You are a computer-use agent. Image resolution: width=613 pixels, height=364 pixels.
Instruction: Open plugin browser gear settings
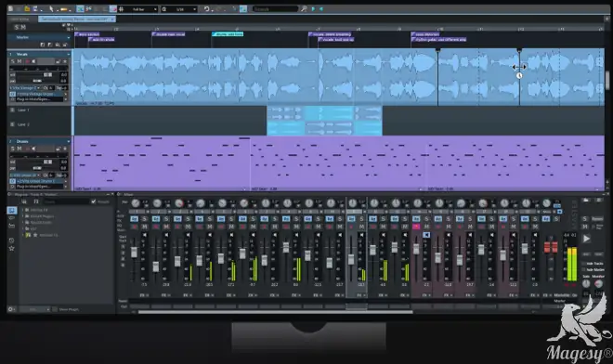pyautogui.click(x=10, y=309)
